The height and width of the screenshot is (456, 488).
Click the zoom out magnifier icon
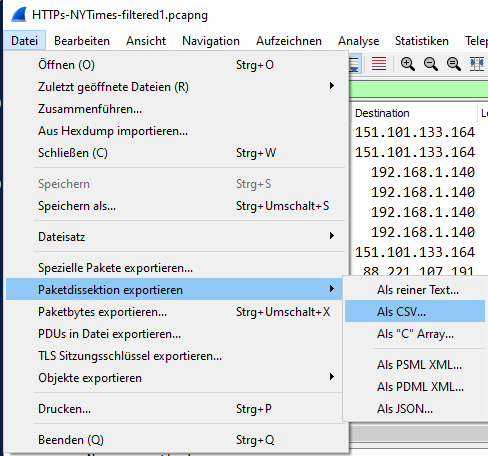point(431,64)
